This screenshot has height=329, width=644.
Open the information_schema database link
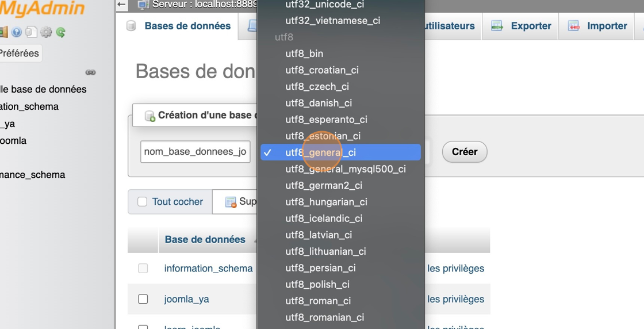point(208,268)
